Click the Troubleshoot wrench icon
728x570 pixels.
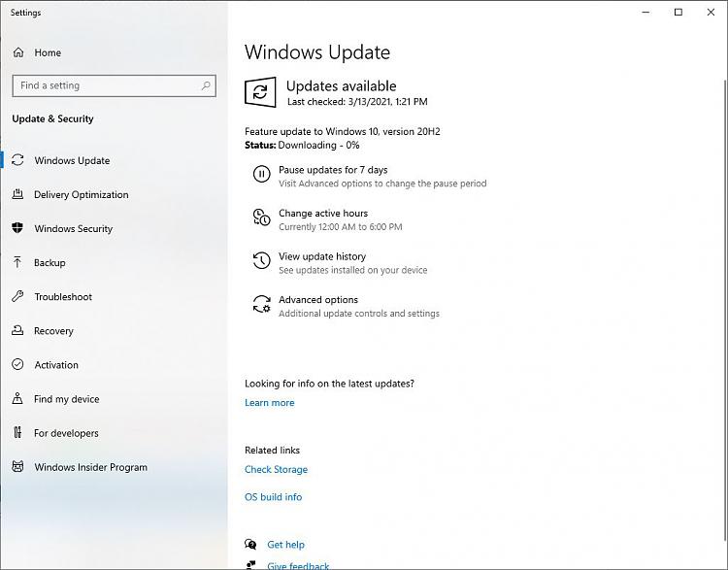(17, 296)
